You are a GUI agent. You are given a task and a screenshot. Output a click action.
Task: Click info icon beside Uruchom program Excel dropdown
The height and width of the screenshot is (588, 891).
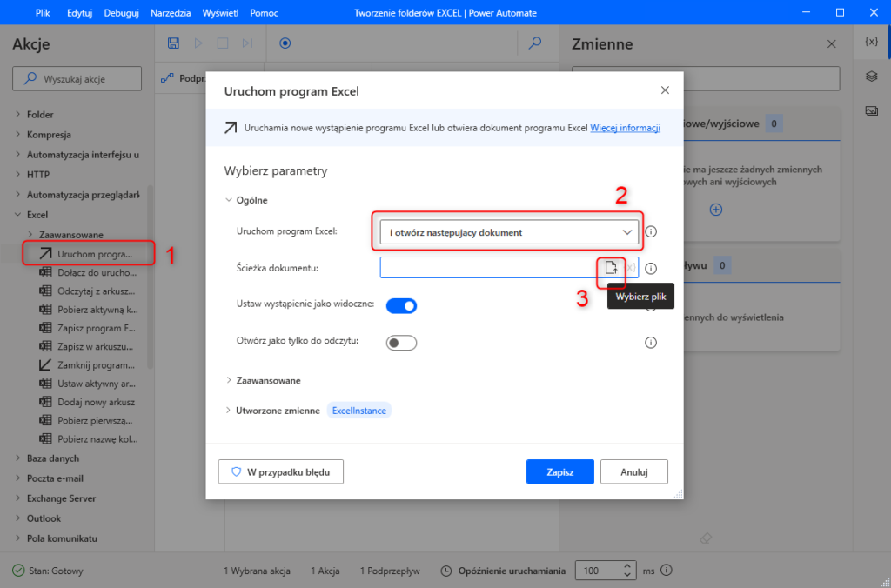click(650, 232)
